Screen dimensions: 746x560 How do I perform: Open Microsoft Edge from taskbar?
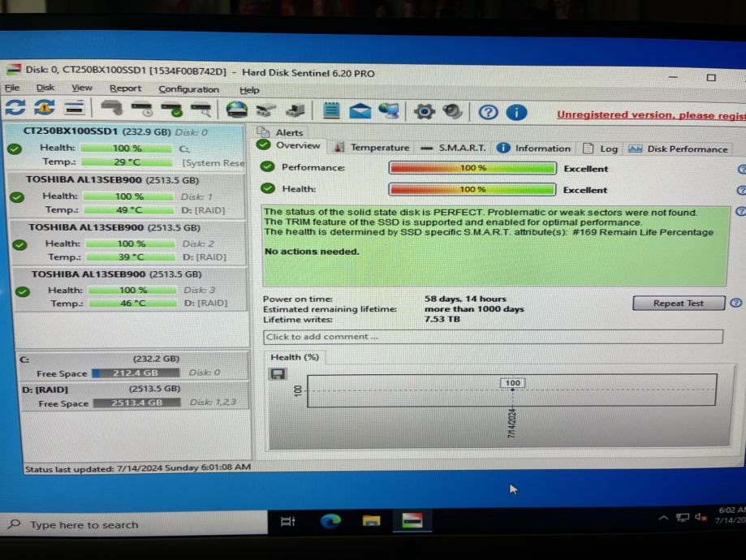(330, 521)
